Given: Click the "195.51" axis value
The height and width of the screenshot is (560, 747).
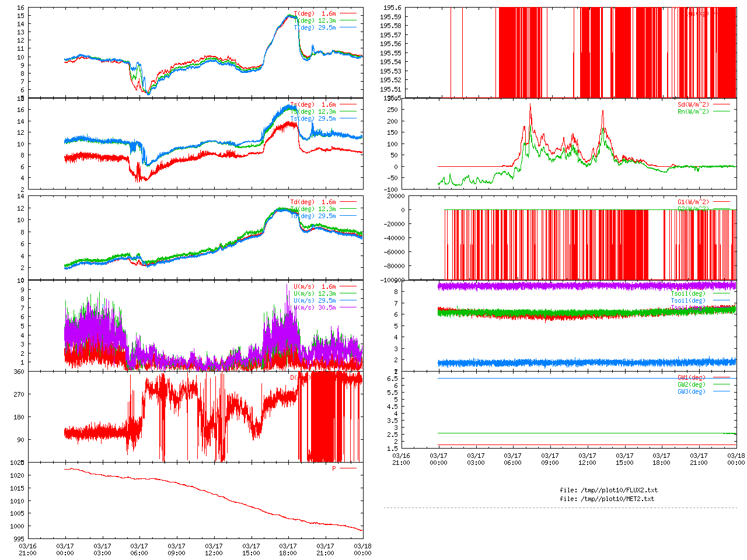Looking at the screenshot, I should [390, 89].
